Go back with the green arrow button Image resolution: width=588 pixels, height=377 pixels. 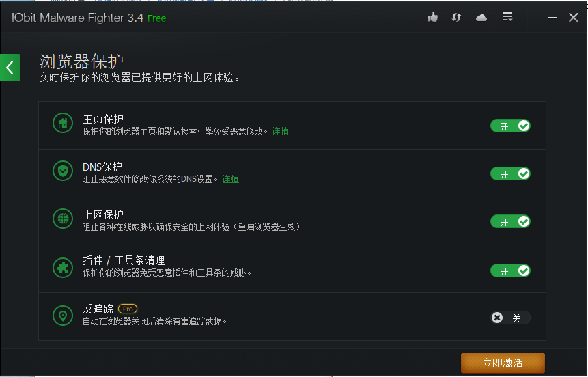click(x=10, y=68)
